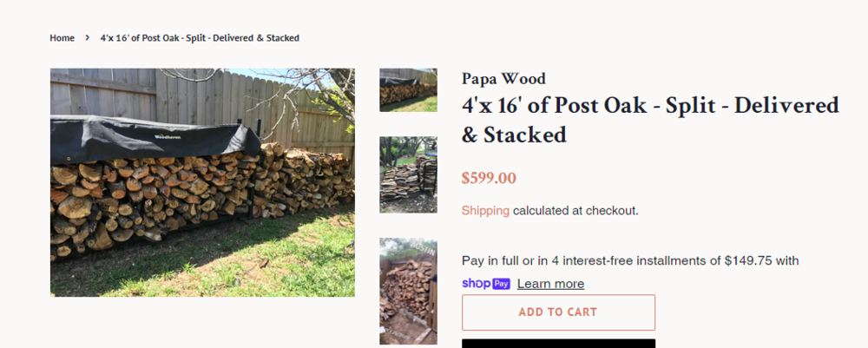Click Learn more about Shop Pay installments
Screen dimensions: 868x348
(550, 284)
